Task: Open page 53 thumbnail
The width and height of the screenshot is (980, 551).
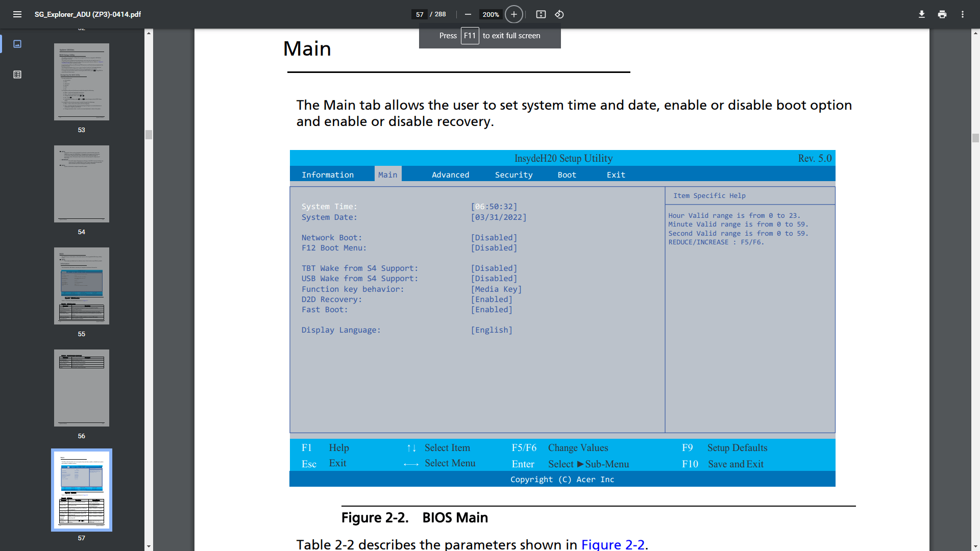Action: (x=82, y=82)
